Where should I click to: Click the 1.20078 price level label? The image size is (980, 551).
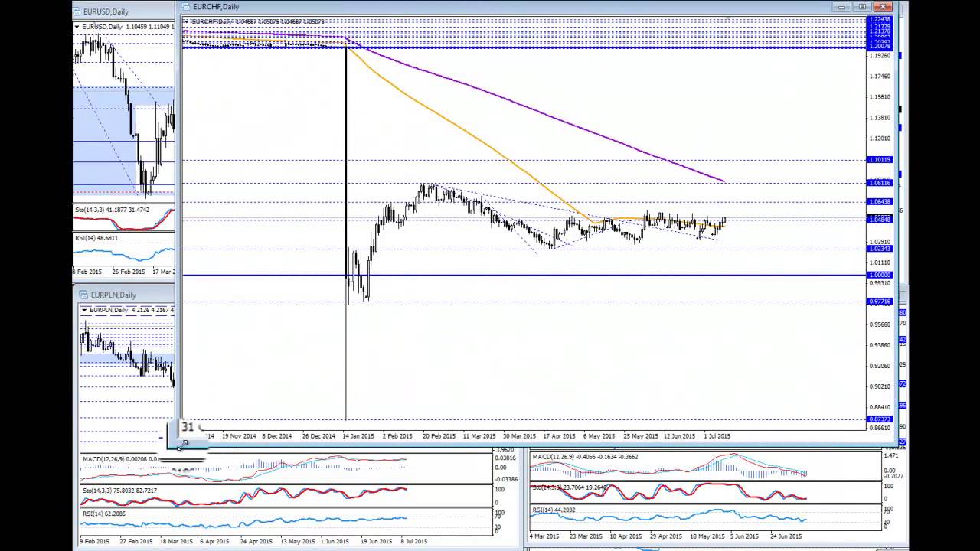(x=880, y=47)
